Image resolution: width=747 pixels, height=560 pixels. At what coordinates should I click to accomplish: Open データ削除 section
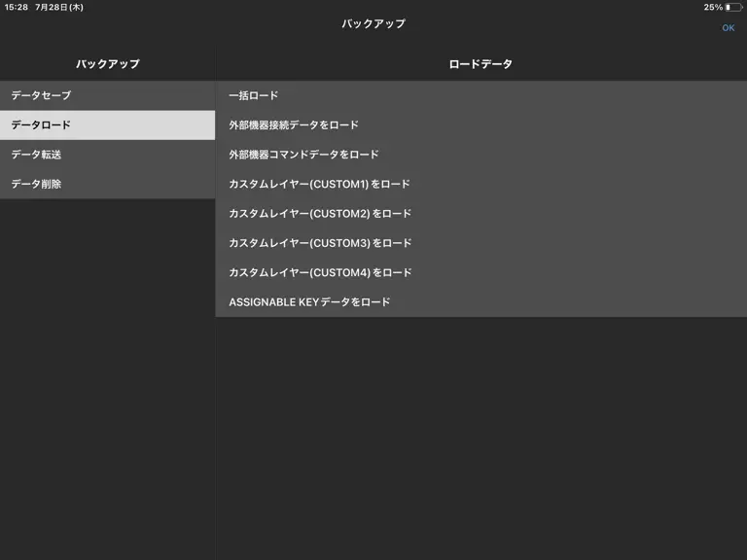point(108,185)
